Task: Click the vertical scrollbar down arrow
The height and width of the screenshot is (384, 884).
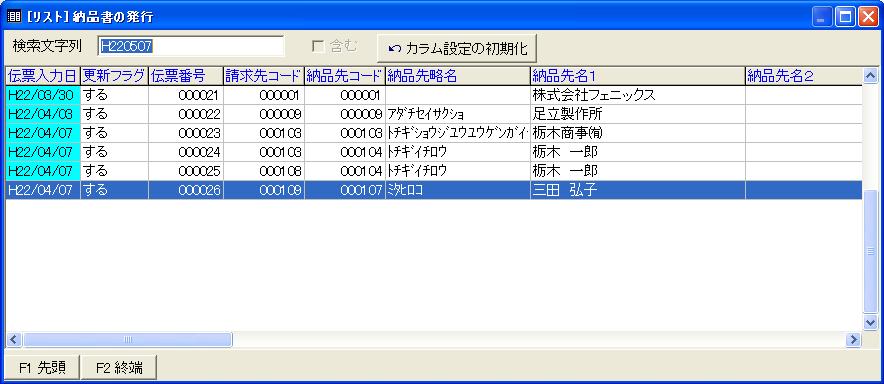Action: (x=870, y=323)
